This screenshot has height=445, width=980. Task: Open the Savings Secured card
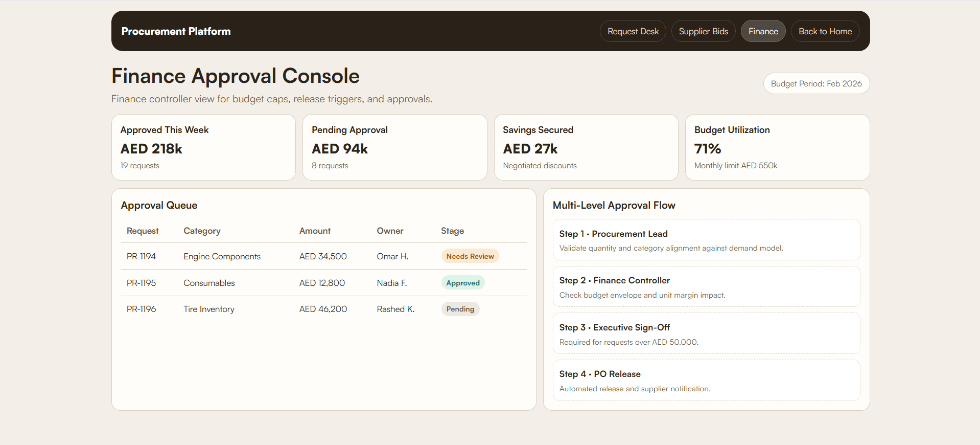click(586, 147)
